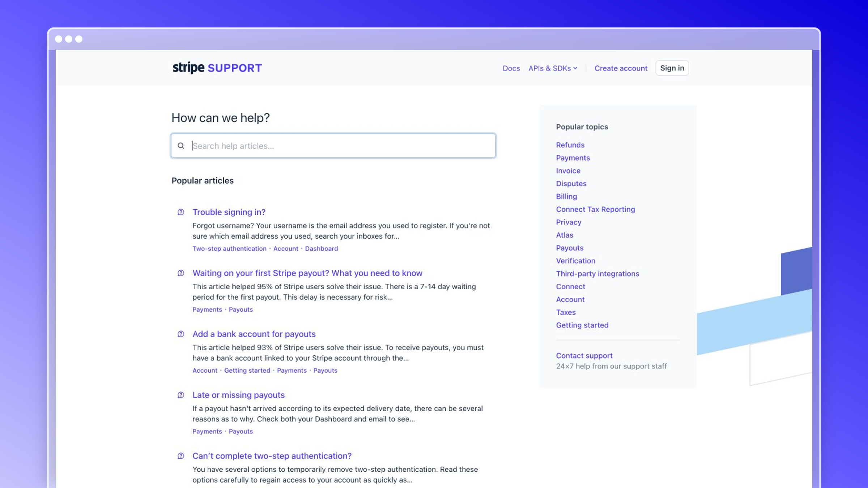This screenshot has height=488, width=868.
Task: Click the Two-step authentication tag
Action: point(229,249)
